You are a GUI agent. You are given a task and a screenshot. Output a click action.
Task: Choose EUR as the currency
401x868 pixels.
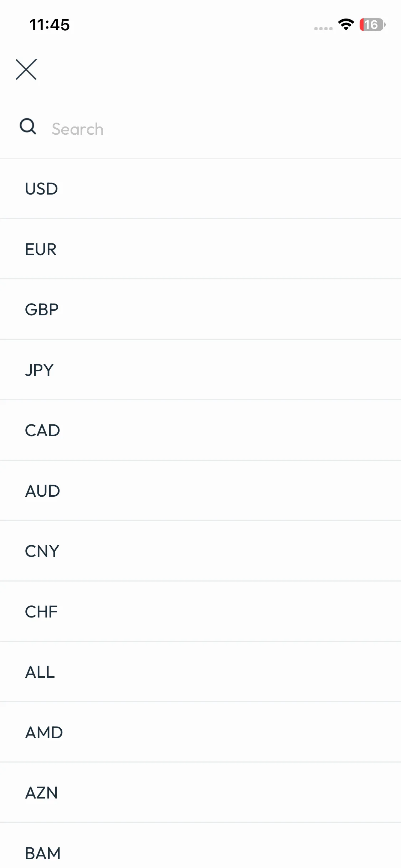click(41, 249)
